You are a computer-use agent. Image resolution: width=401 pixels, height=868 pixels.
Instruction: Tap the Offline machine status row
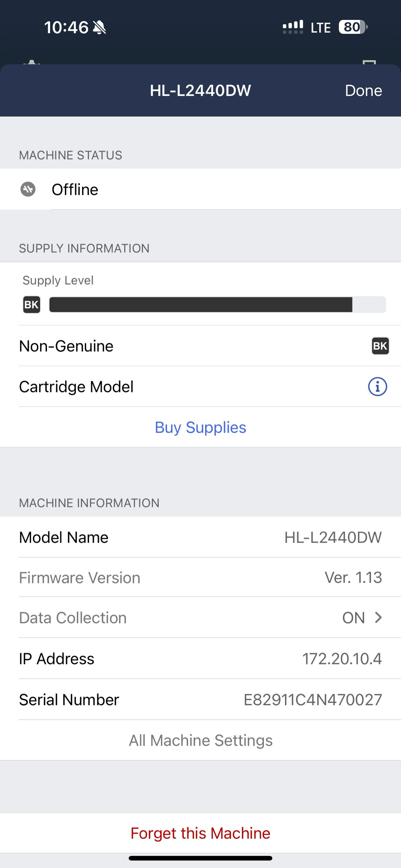200,189
